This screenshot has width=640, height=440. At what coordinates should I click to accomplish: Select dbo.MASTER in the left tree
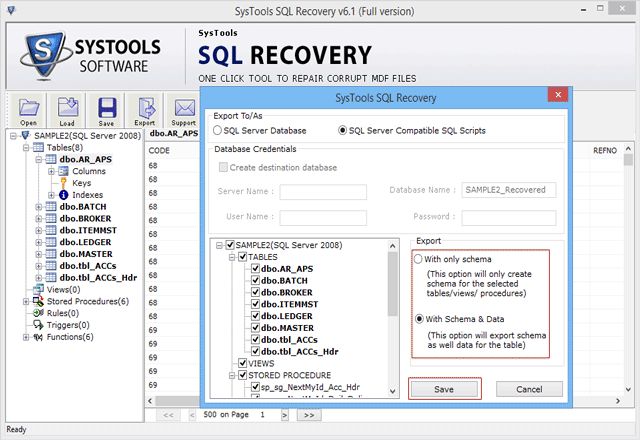click(x=85, y=254)
